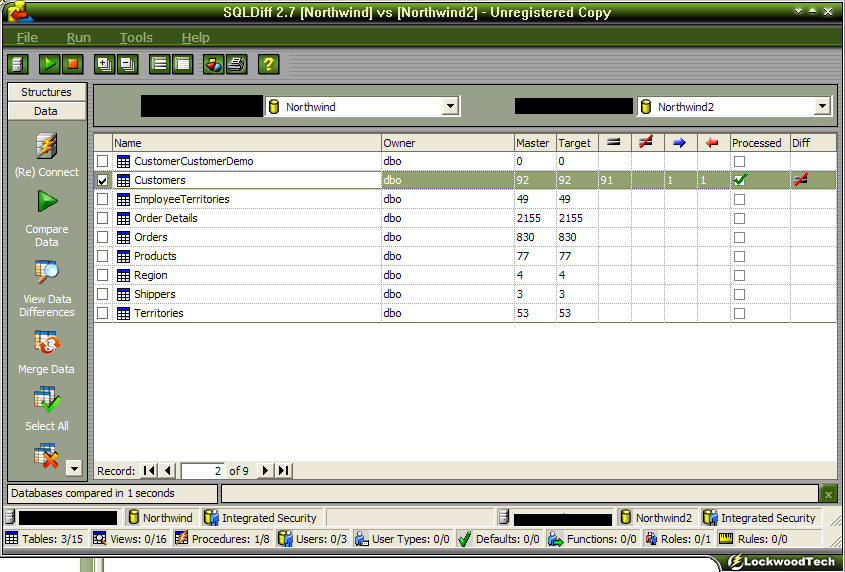This screenshot has width=845, height=572.
Task: Check the Region row checkbox
Action: point(102,275)
